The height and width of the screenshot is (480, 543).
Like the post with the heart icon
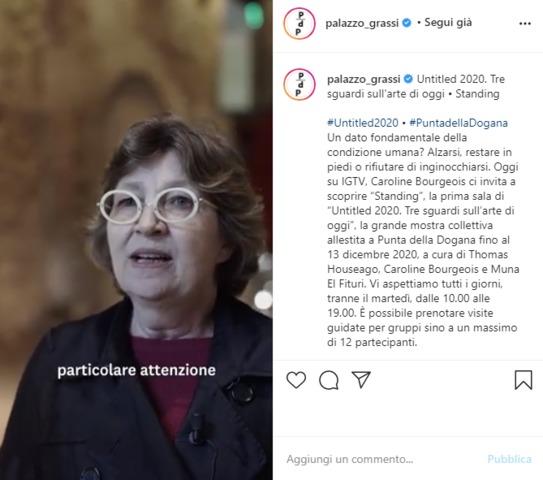click(x=296, y=380)
